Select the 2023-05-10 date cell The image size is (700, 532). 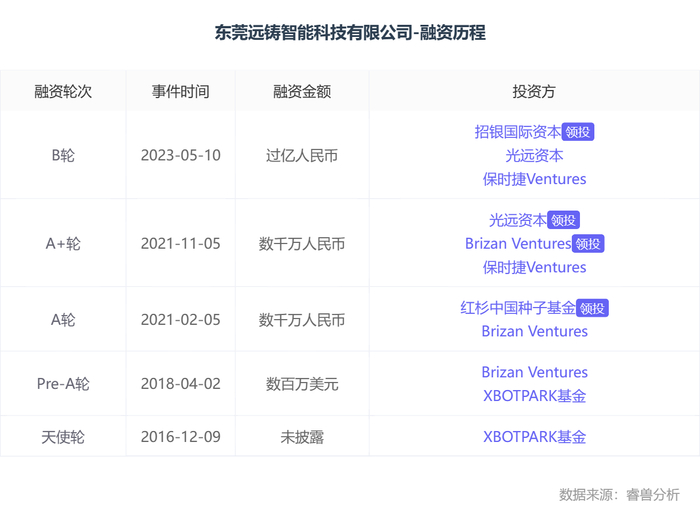[x=181, y=155]
